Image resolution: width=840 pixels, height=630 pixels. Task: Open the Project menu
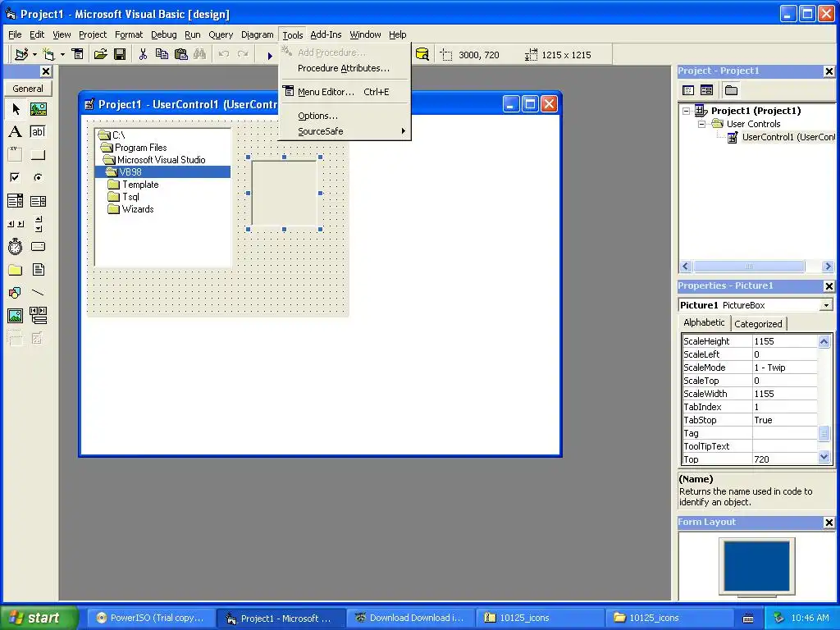(x=93, y=34)
